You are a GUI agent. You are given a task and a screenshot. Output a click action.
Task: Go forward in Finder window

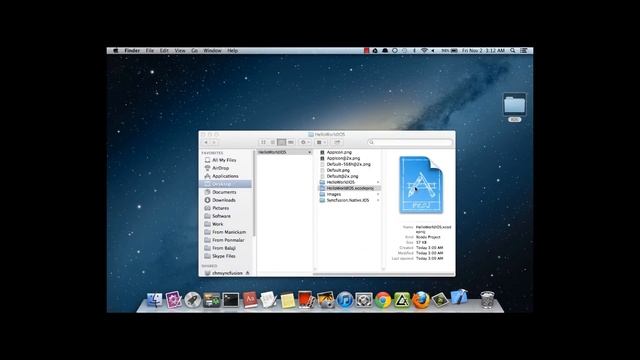pos(214,142)
